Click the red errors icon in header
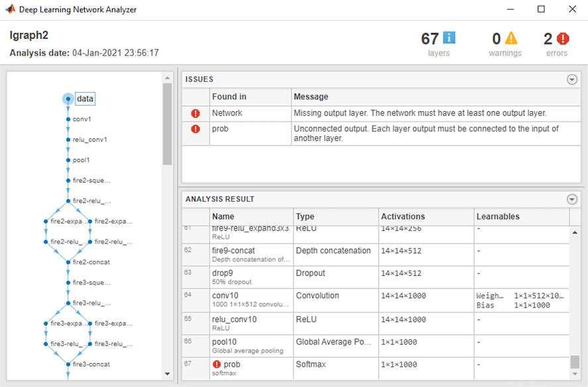 click(563, 38)
